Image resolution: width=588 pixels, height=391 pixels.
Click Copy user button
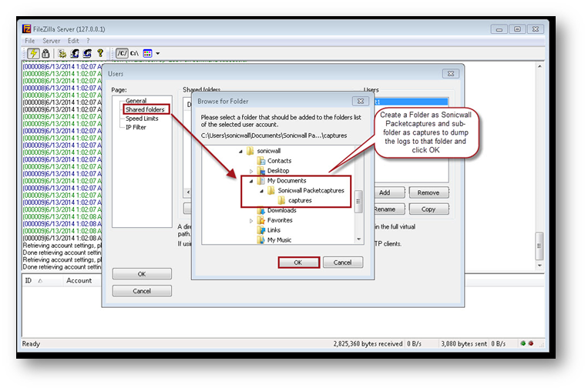click(x=428, y=209)
